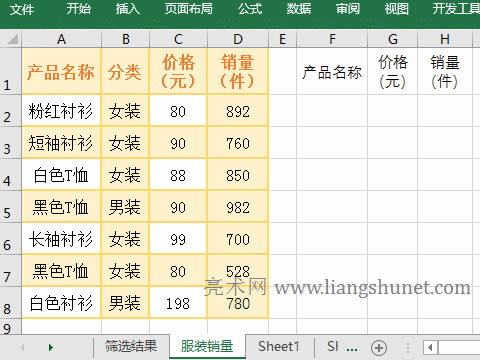Select column G header
The image size is (480, 360).
[x=392, y=39]
